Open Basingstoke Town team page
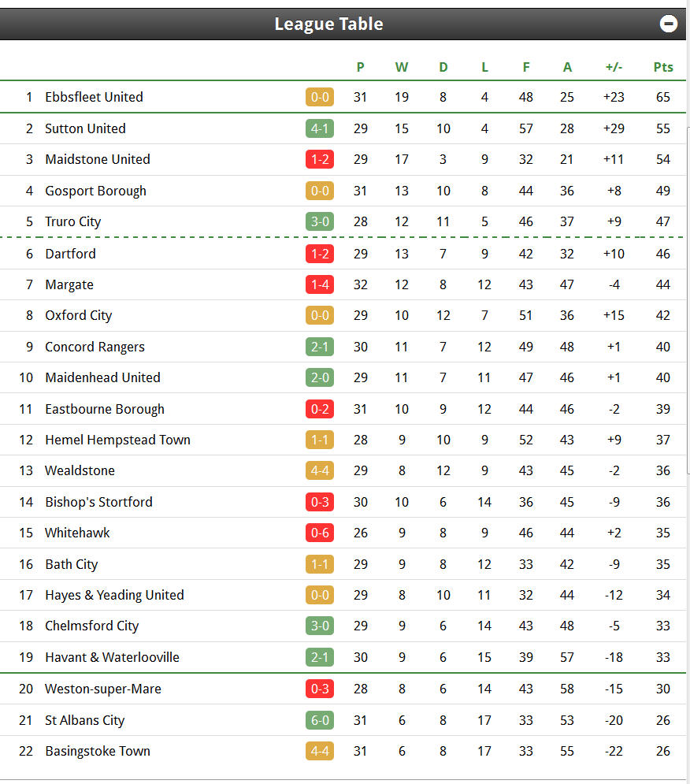 click(x=98, y=752)
